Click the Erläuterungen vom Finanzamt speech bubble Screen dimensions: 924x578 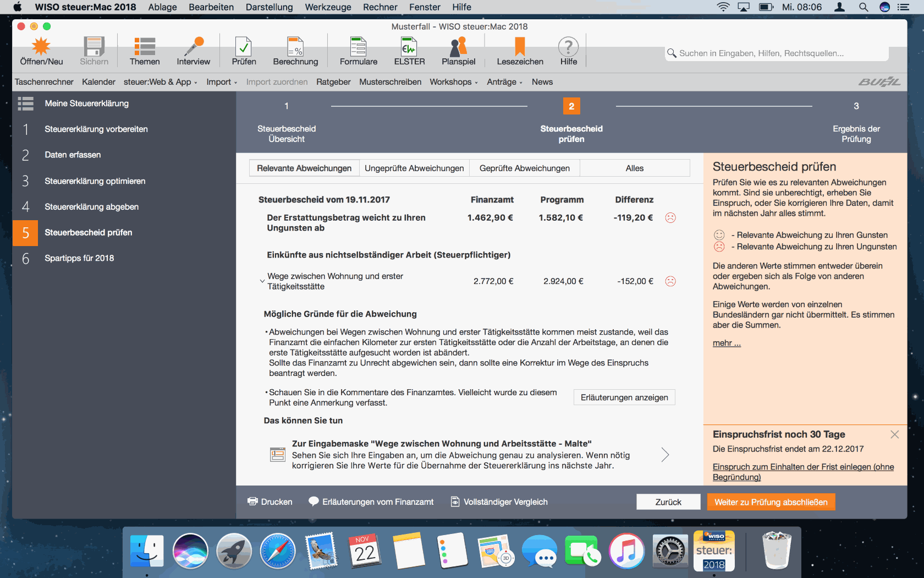(x=313, y=501)
